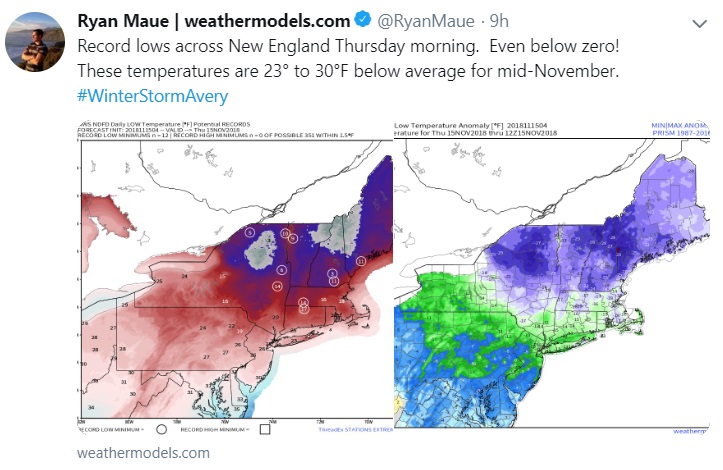Click the circled 14 record low marker
The height and width of the screenshot is (470, 723).
pos(277,286)
